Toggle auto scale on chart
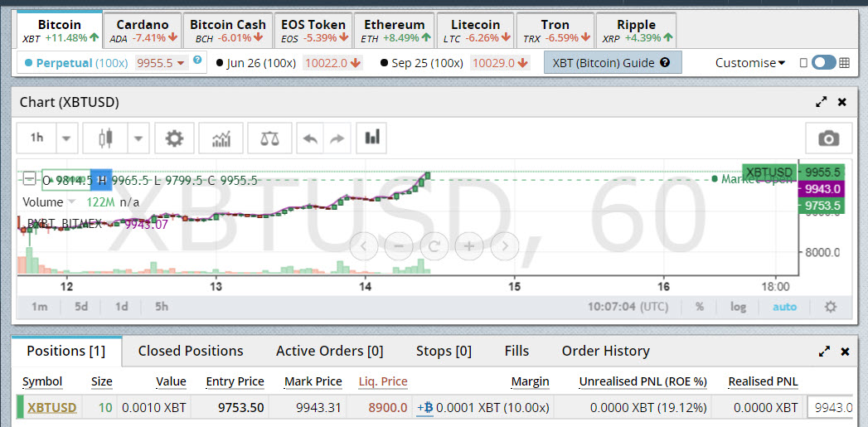The width and height of the screenshot is (868, 427). (784, 307)
